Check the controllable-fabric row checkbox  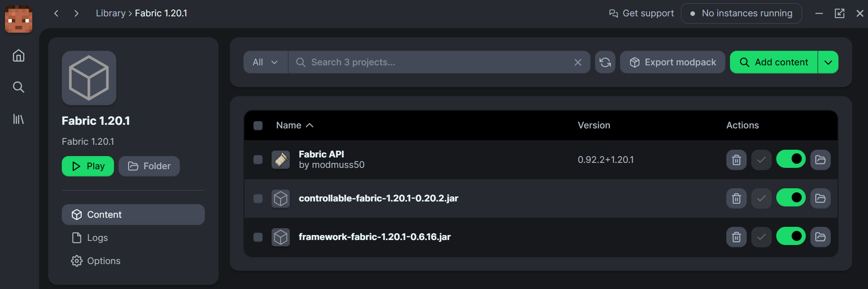(x=258, y=198)
